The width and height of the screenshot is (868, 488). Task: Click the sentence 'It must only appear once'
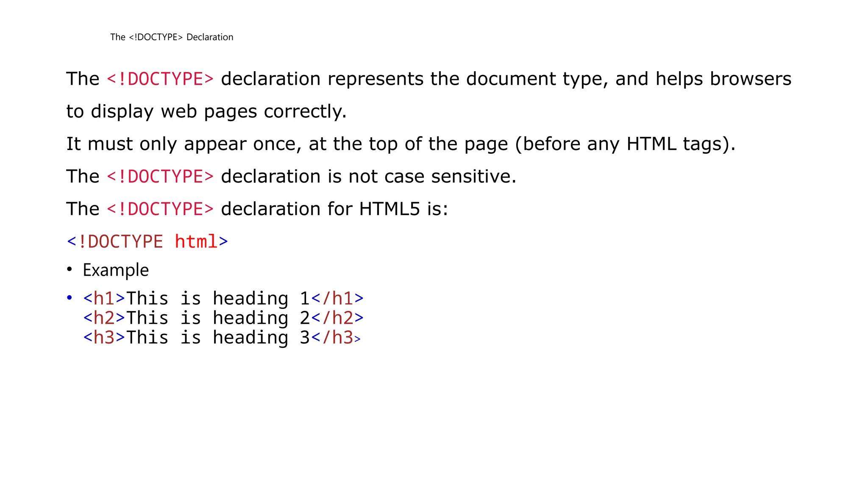click(401, 144)
